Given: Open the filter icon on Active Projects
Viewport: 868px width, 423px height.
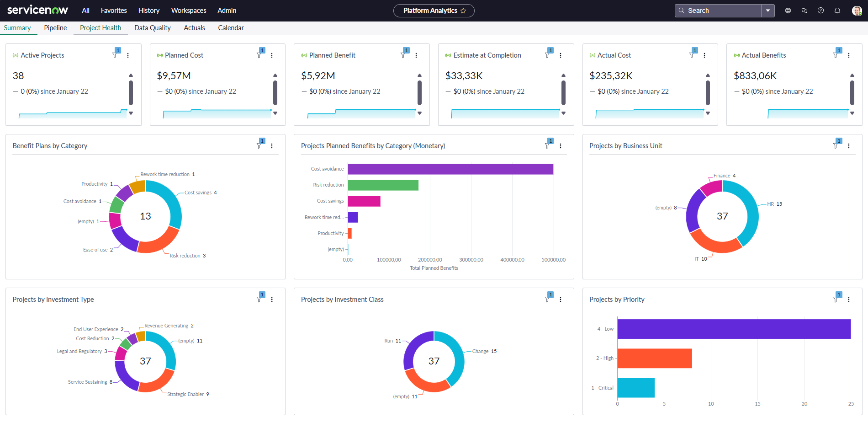Looking at the screenshot, I should coord(115,55).
